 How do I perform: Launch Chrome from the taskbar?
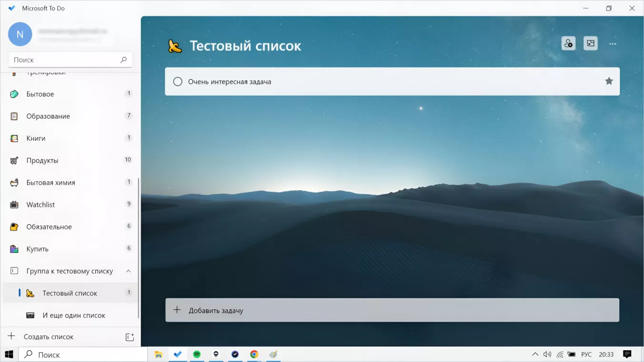coord(254,354)
